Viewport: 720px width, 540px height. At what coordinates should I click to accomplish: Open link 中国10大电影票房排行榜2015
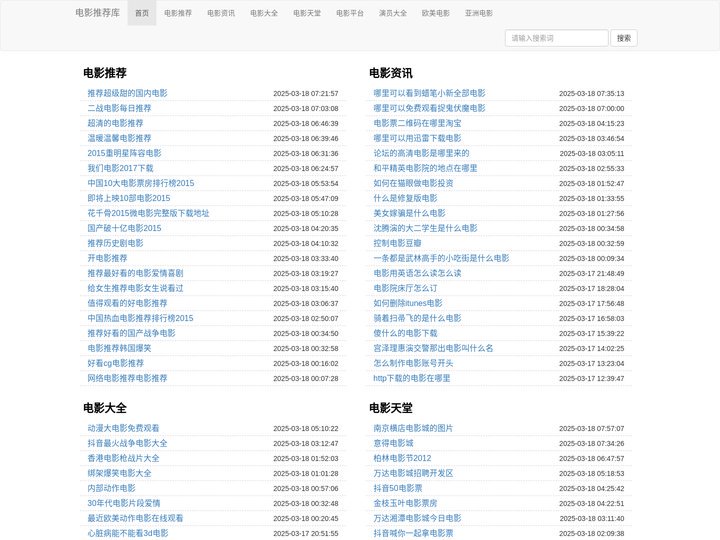coord(141,183)
